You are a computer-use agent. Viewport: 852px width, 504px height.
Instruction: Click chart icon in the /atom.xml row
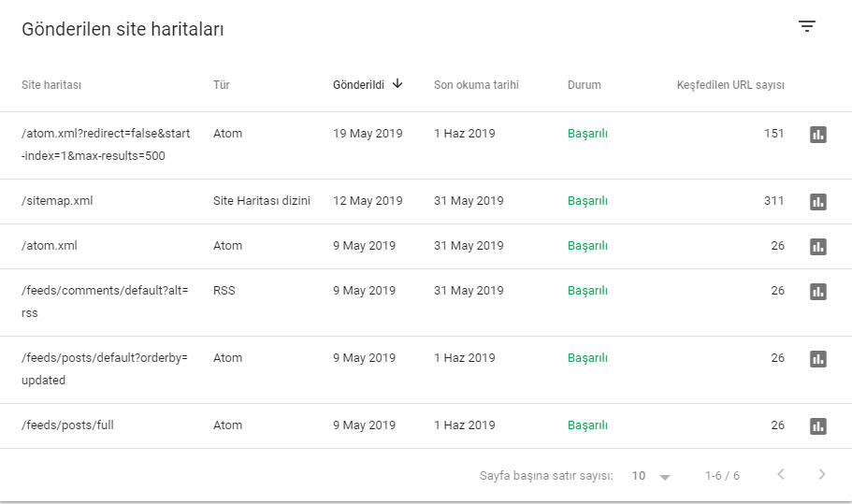tap(817, 247)
